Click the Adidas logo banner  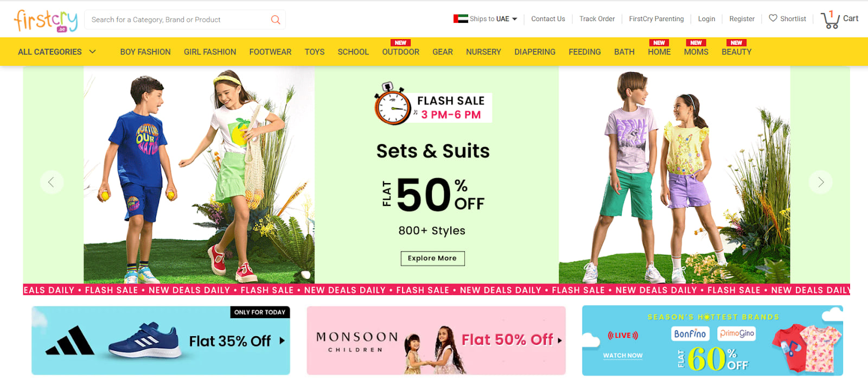(161, 341)
